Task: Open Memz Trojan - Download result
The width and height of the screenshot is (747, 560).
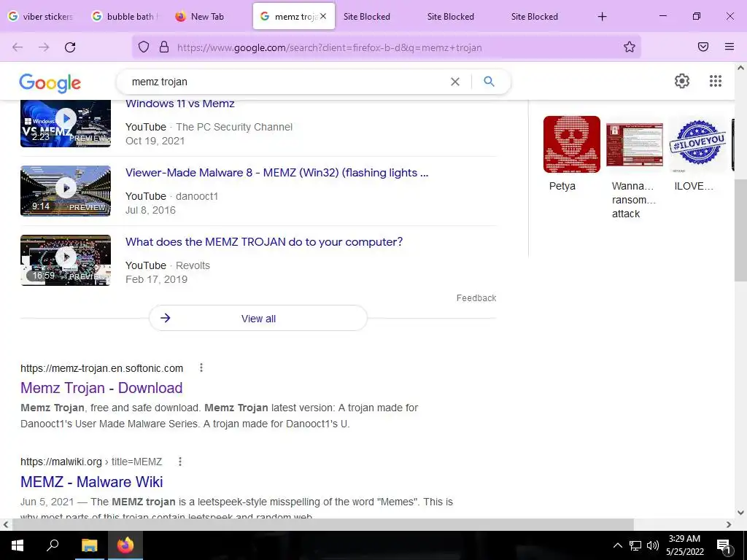Action: [101, 388]
